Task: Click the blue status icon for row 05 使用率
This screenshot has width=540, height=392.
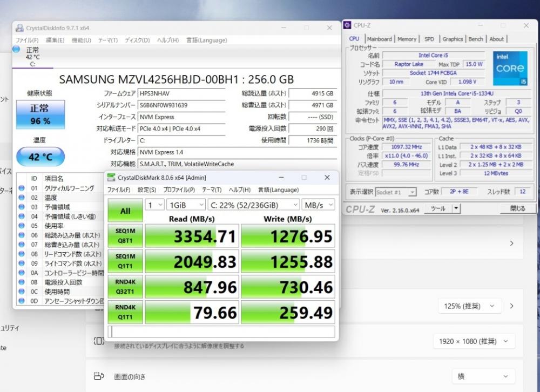Action: [x=22, y=226]
